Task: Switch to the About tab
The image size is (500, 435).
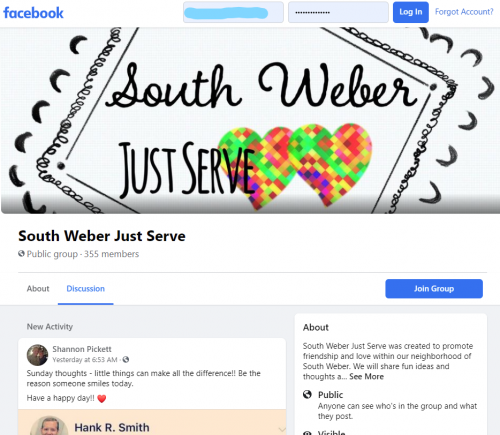Action: tap(38, 289)
